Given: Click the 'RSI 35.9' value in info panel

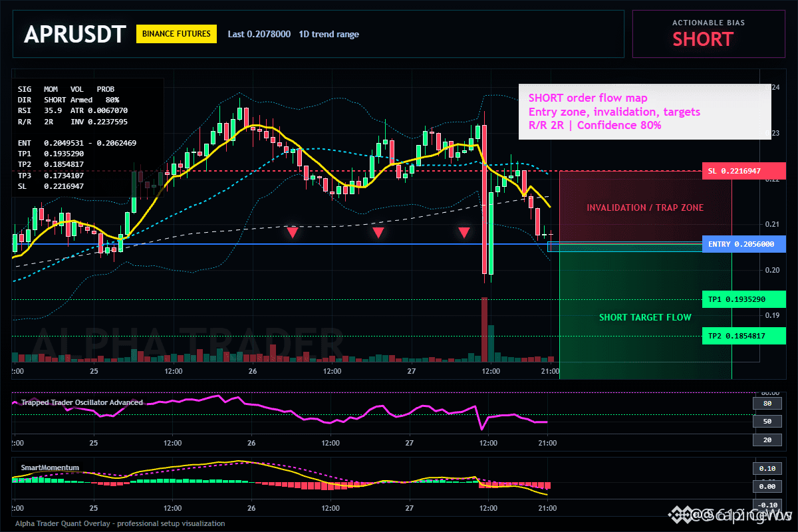Looking at the screenshot, I should coord(40,110).
